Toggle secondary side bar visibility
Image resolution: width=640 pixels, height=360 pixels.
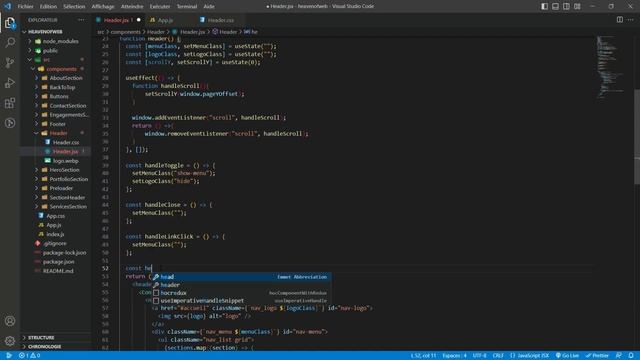click(566, 7)
